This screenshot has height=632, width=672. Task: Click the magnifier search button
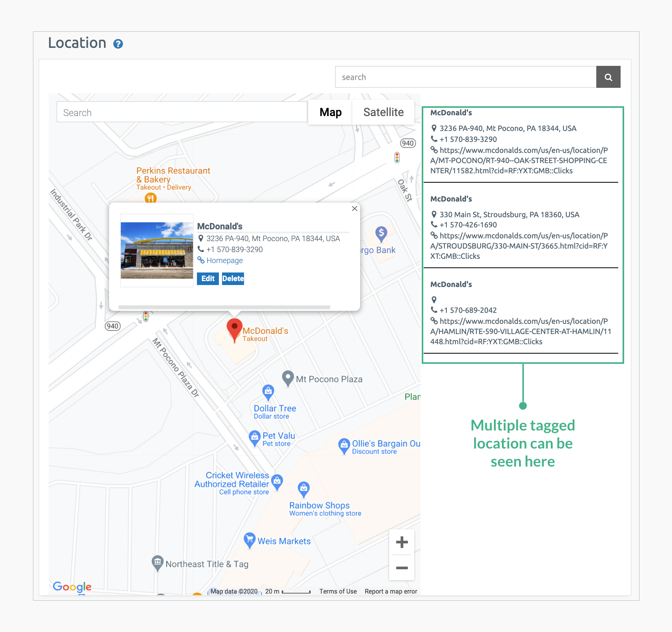click(608, 77)
